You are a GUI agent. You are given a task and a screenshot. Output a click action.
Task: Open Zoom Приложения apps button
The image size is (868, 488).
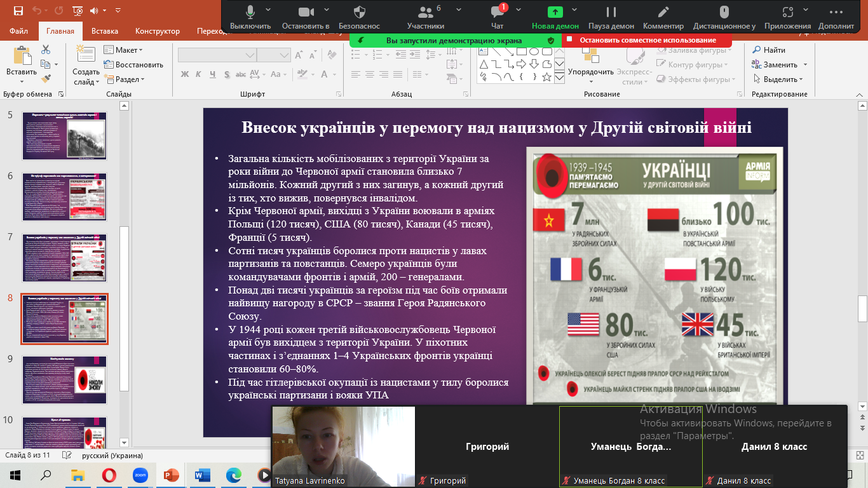pos(788,17)
